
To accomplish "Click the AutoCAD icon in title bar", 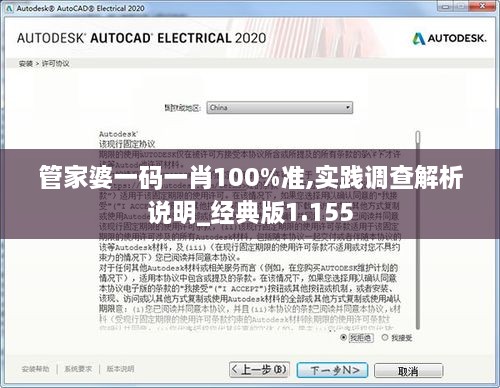I will tap(9, 8).
